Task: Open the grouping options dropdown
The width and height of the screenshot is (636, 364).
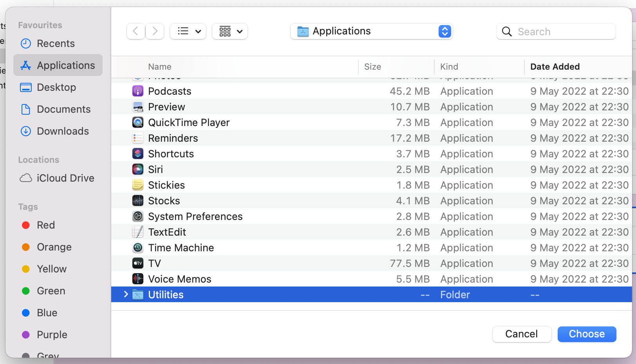Action: pos(230,31)
